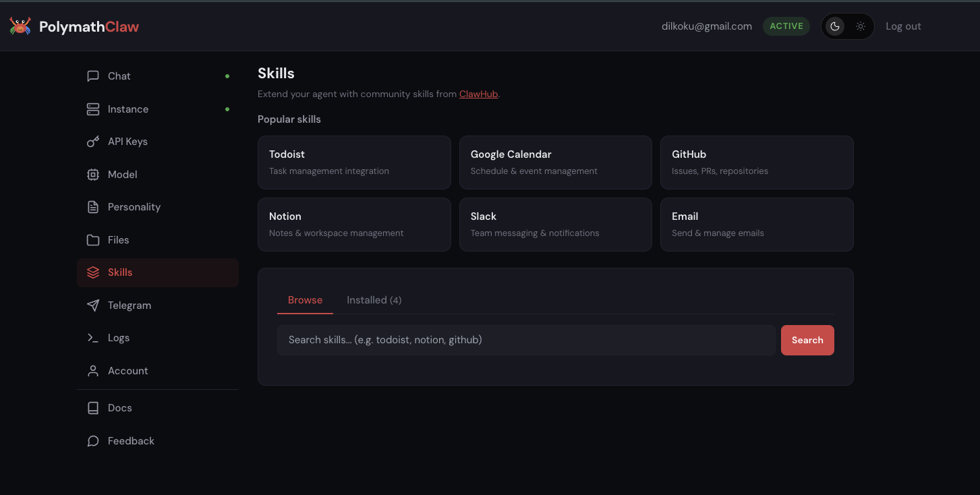Click the green status dot beside Instance
The width and height of the screenshot is (980, 495).
click(227, 109)
